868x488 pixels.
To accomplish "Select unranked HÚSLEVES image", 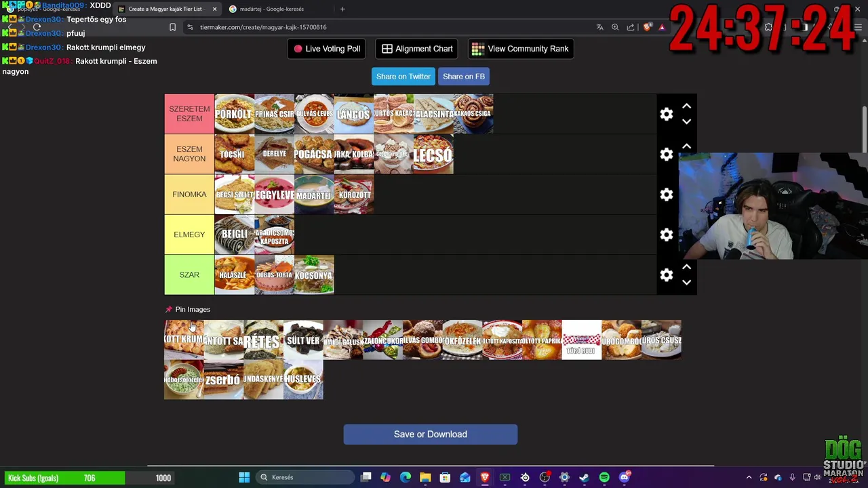I will [303, 380].
